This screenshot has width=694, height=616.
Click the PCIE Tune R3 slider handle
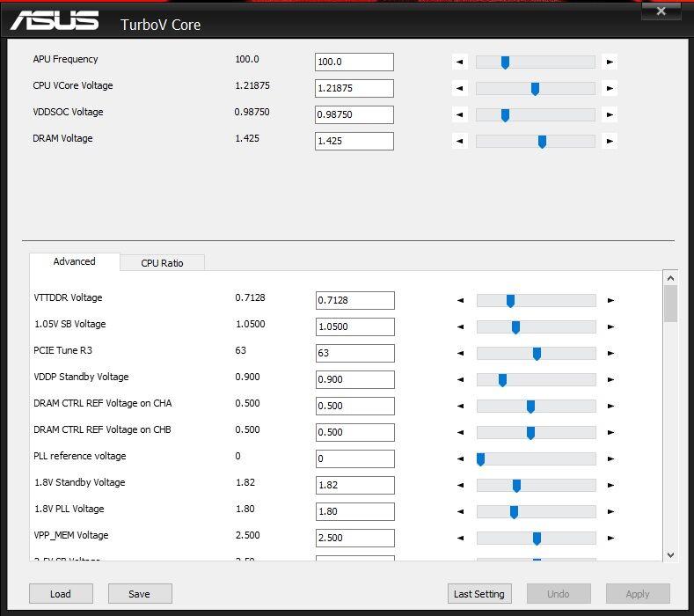[x=537, y=354]
